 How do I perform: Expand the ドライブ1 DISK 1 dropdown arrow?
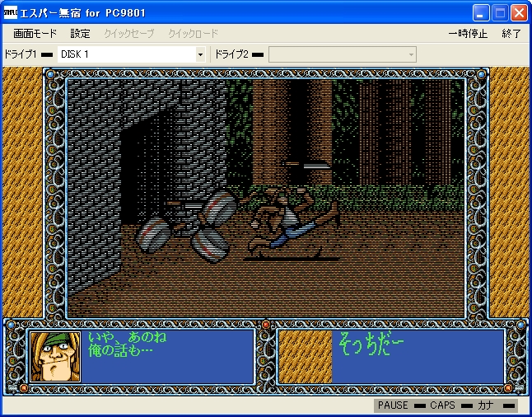tap(200, 54)
